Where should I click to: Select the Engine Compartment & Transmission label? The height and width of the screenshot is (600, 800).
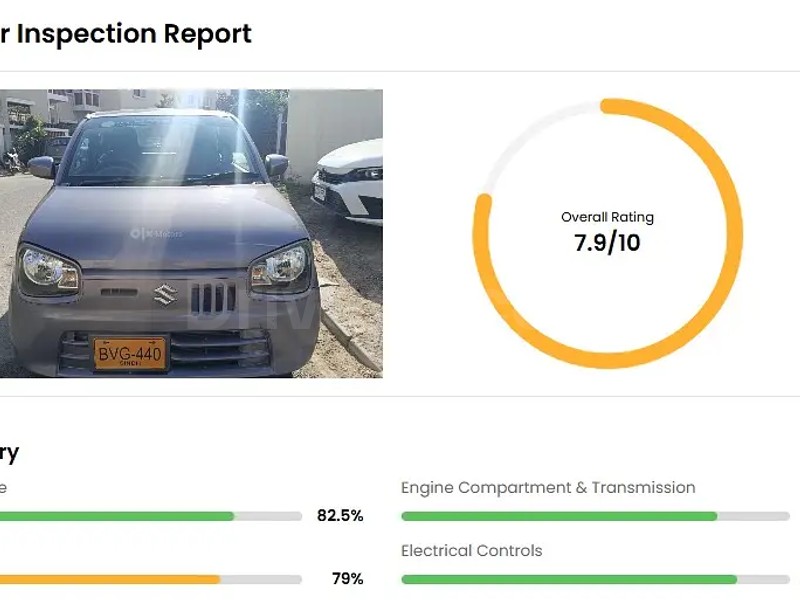[548, 488]
